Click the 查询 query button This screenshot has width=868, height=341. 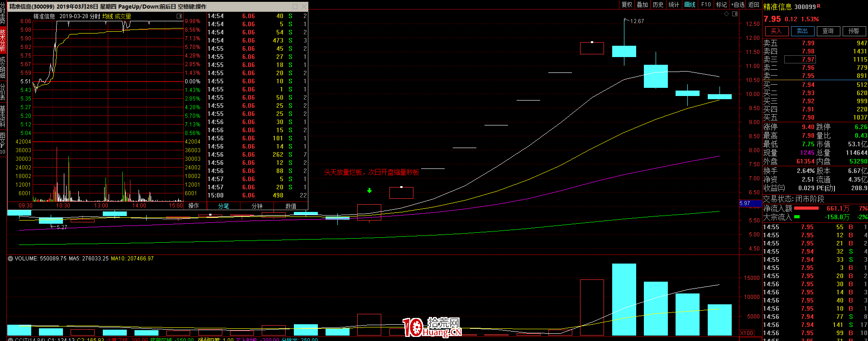(828, 31)
